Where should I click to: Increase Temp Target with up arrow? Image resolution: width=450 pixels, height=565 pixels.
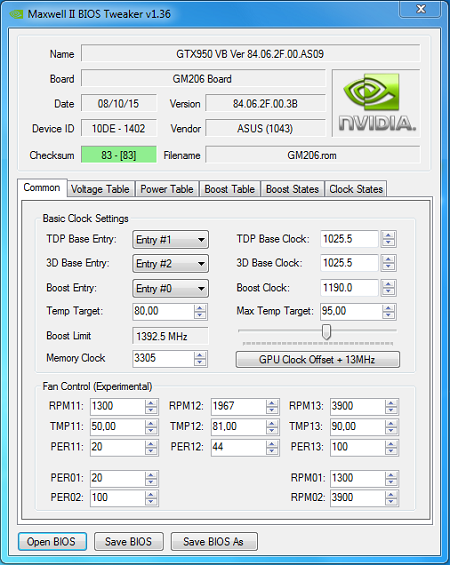click(x=200, y=308)
